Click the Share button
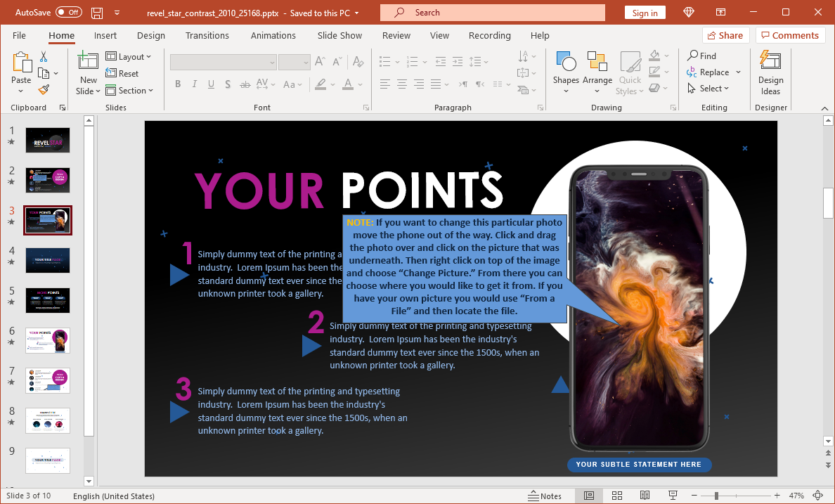Screen dimensions: 835x504 point(725,36)
